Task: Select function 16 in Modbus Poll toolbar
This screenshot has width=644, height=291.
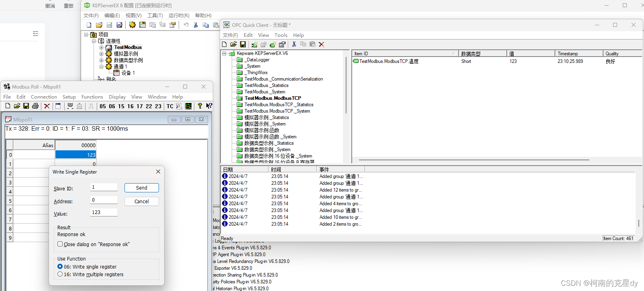Action: coord(130,106)
